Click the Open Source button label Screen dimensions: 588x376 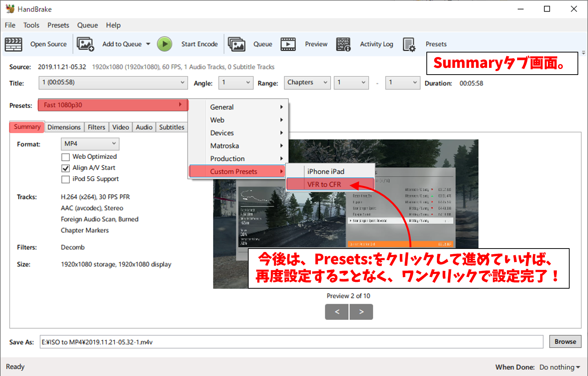pyautogui.click(x=48, y=44)
